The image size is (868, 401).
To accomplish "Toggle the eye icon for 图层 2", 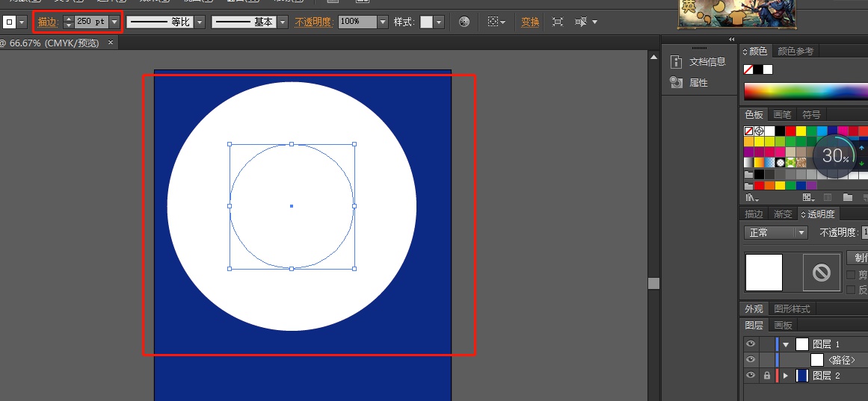I will (x=751, y=376).
